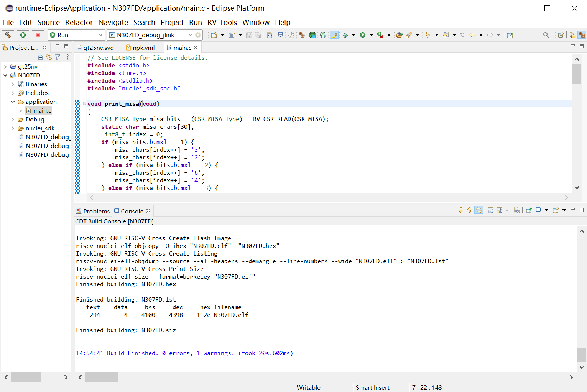
Task: Click the console horizontal scrollbar thumb
Action: [102, 377]
